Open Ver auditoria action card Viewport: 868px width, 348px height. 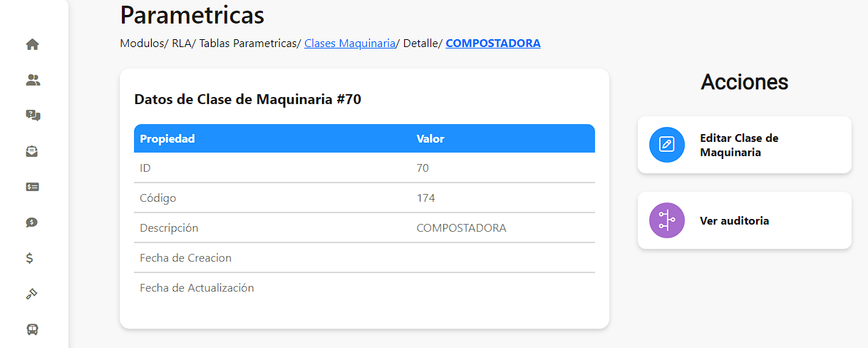(x=745, y=220)
